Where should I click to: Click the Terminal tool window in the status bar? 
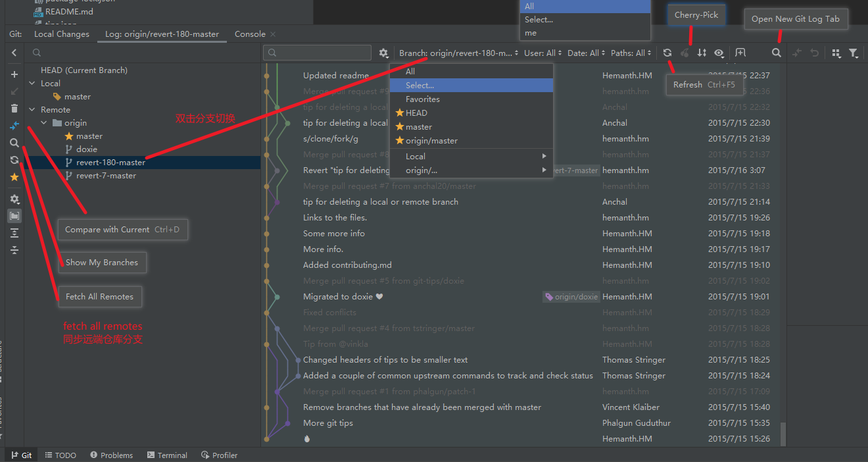167,455
